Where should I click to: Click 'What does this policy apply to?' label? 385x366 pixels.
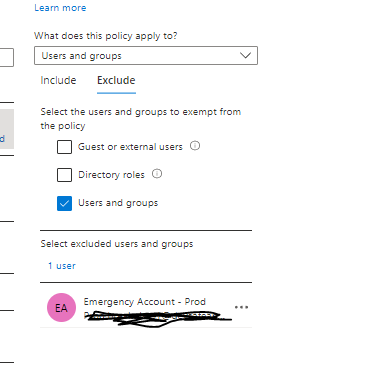click(x=106, y=36)
